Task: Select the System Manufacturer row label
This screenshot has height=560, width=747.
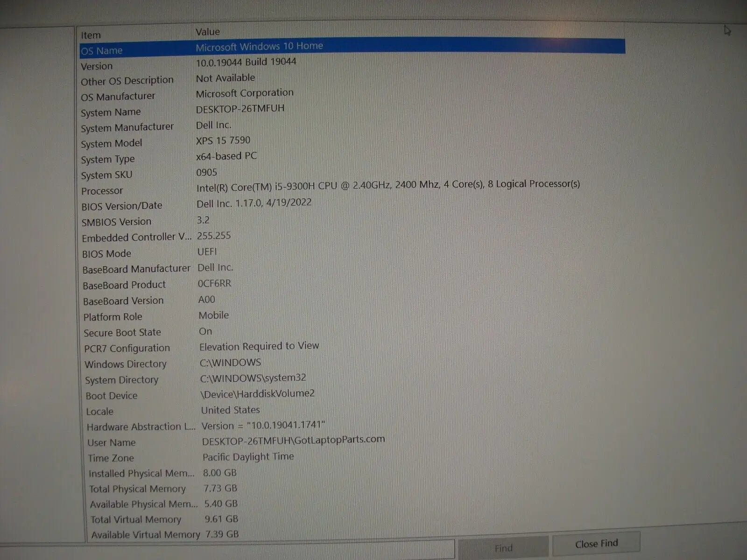Action: click(x=127, y=127)
